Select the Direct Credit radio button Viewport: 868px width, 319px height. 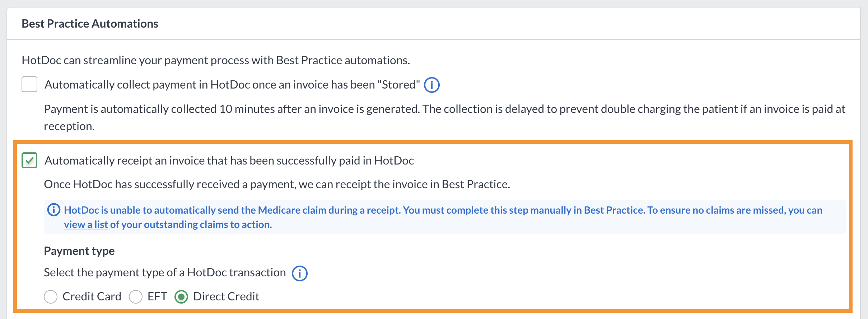coord(181,296)
